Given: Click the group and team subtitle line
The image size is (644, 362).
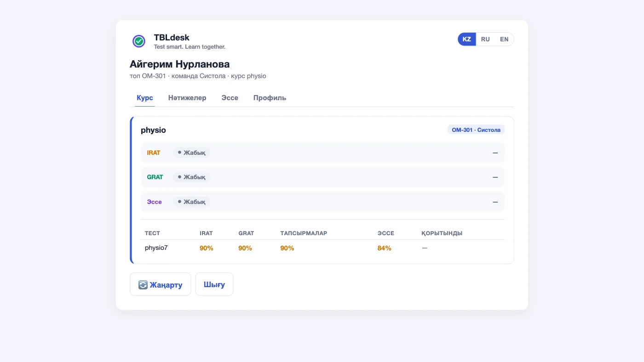Looking at the screenshot, I should click(198, 76).
